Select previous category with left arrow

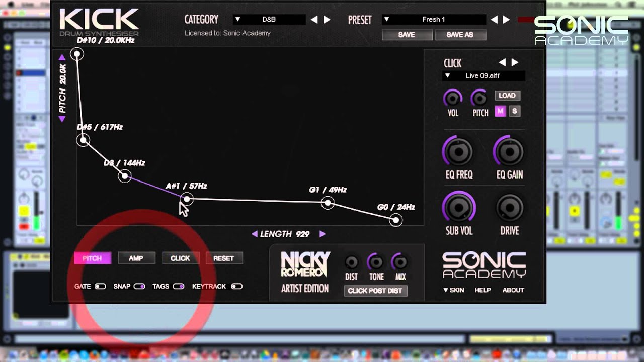pyautogui.click(x=314, y=20)
